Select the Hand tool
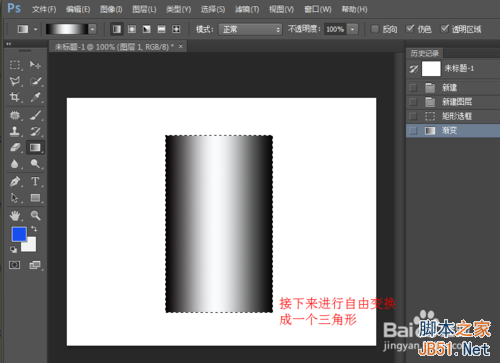This screenshot has width=500, height=363. [x=15, y=216]
